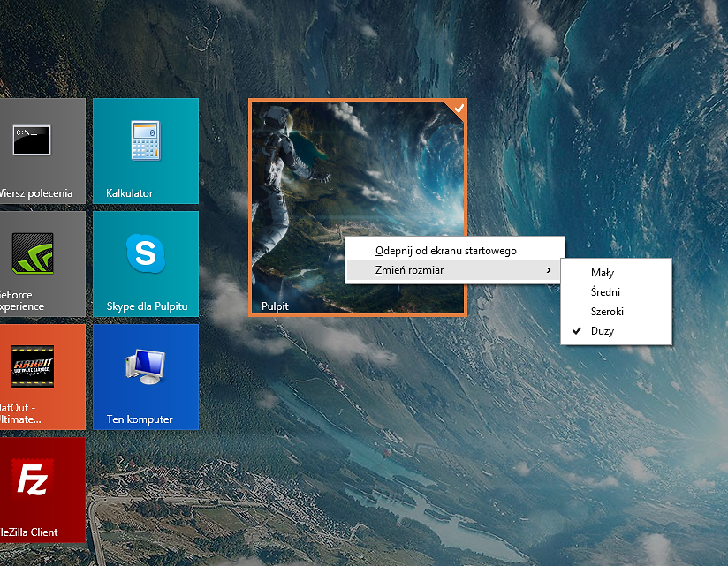The height and width of the screenshot is (566, 728).
Task: Open the Command Prompt tile icon
Action: pyautogui.click(x=32, y=140)
